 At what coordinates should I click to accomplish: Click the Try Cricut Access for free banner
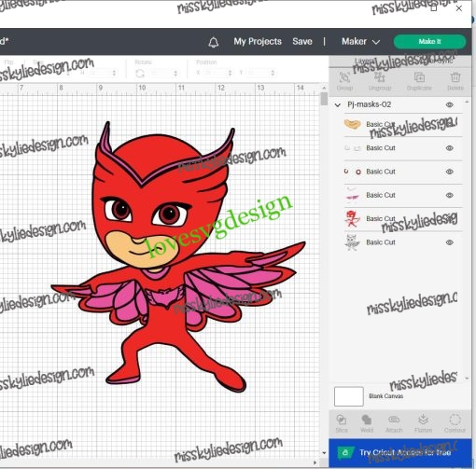point(400,452)
